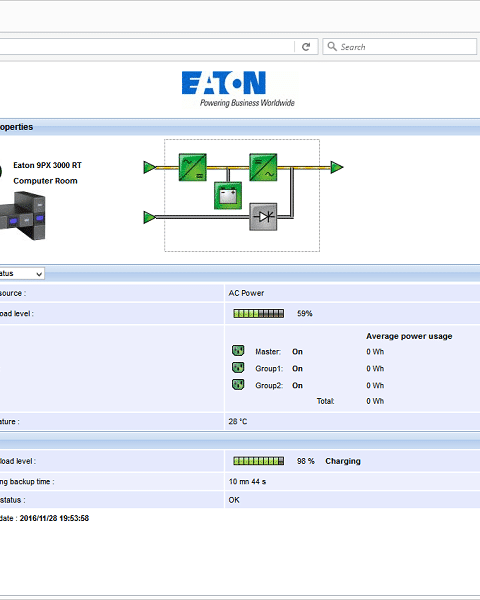Click the 'Computer Room' location text
480x600 pixels.
45,181
